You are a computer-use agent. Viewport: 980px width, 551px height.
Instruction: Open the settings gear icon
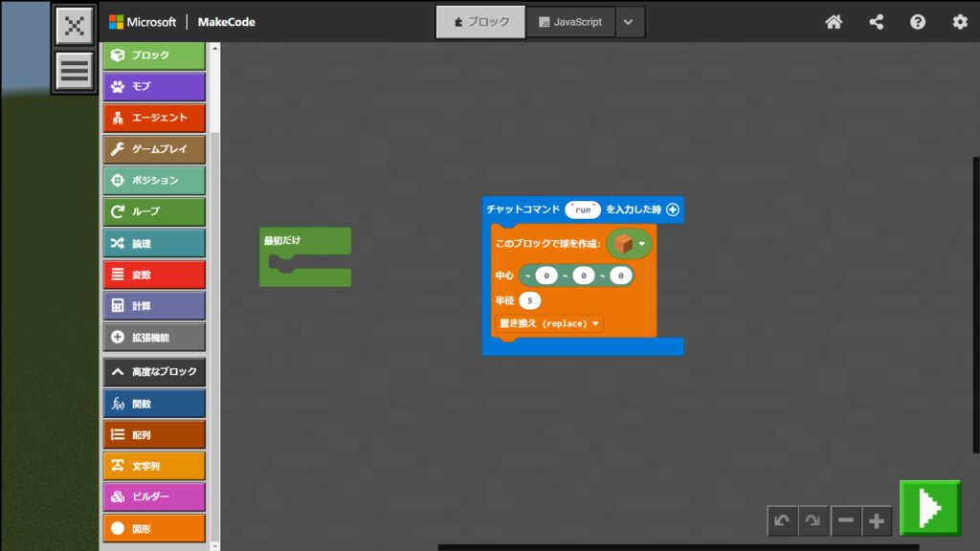(960, 22)
